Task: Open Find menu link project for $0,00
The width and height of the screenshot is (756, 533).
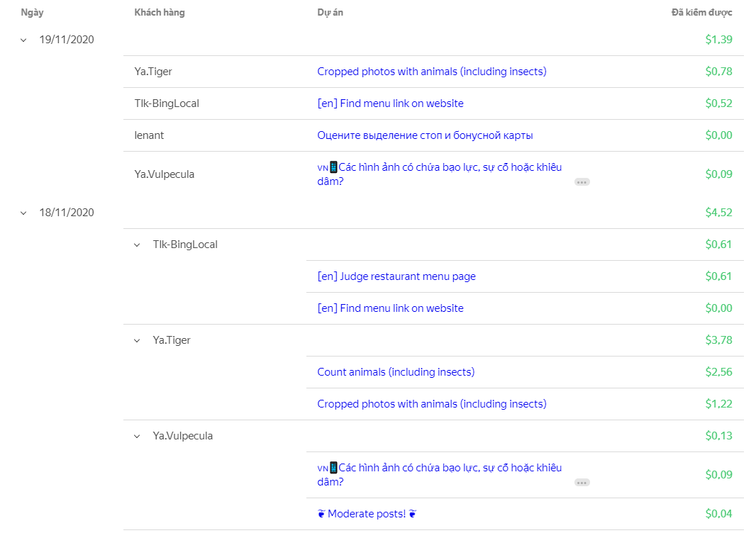Action: (x=390, y=308)
